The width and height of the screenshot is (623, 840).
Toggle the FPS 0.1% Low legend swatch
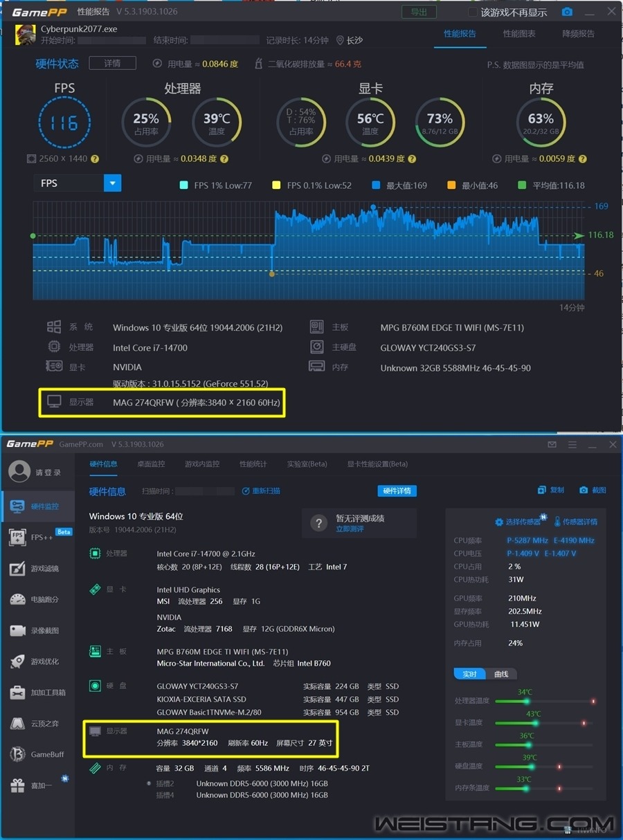click(276, 185)
